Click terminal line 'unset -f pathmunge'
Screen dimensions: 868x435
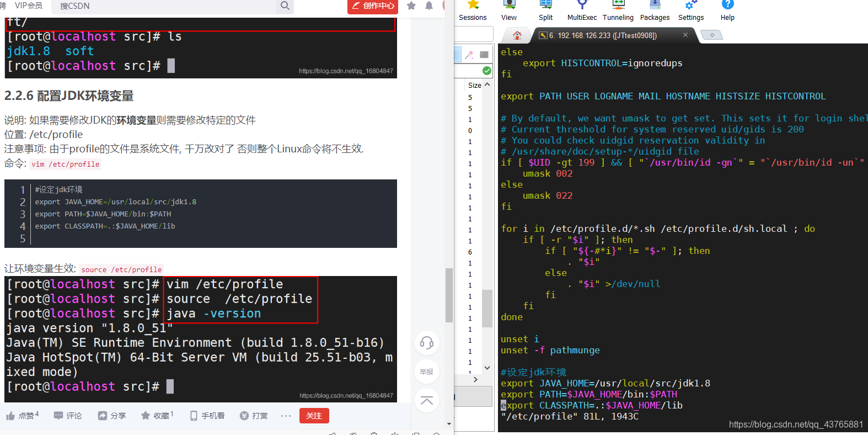(x=550, y=350)
